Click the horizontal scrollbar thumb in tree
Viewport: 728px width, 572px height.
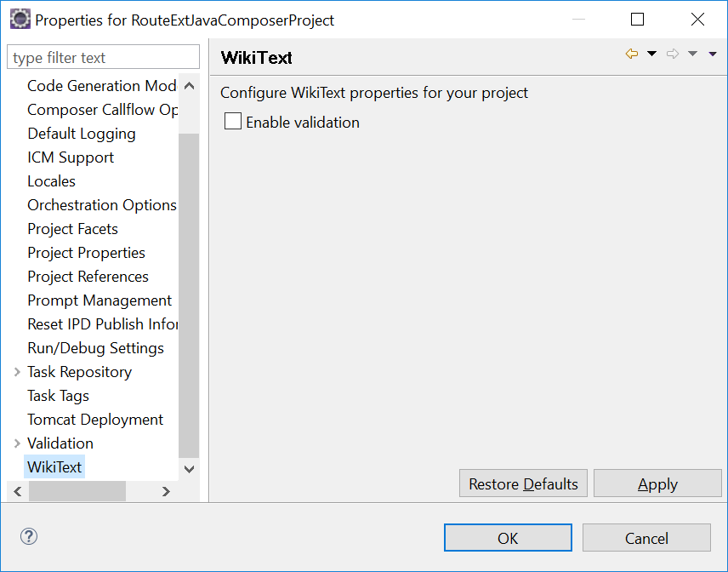click(77, 491)
